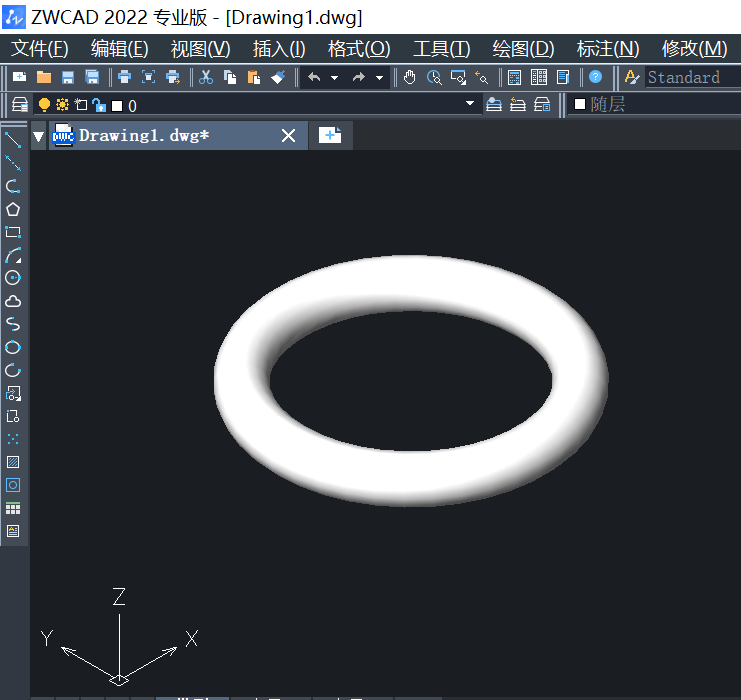Screen dimensions: 741x700
Task: Open the redo history dropdown arrow
Action: point(379,78)
